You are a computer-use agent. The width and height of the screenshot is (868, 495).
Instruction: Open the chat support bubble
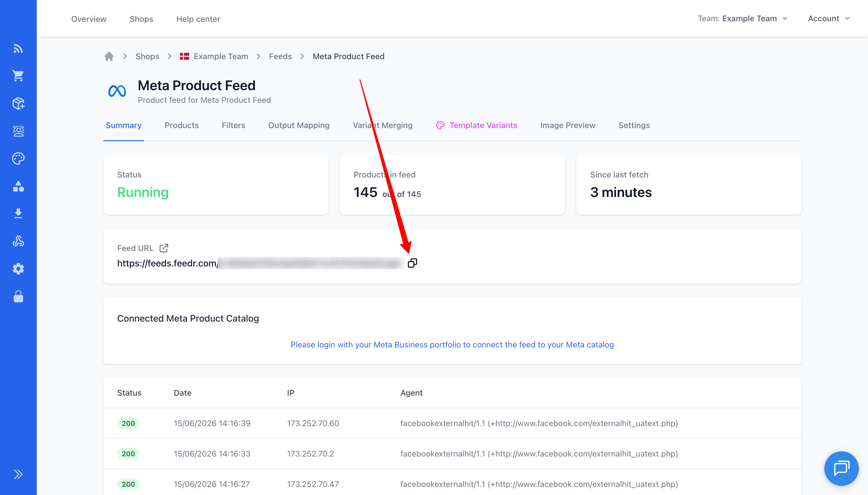(841, 468)
